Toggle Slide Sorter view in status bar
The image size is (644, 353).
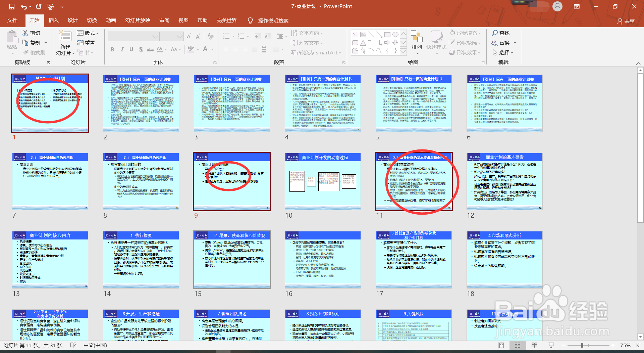(x=518, y=345)
